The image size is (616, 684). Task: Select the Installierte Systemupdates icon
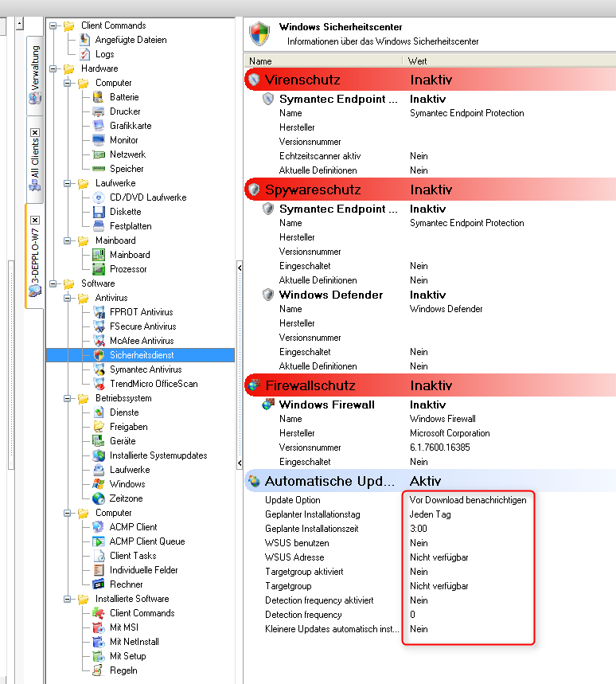(x=99, y=455)
